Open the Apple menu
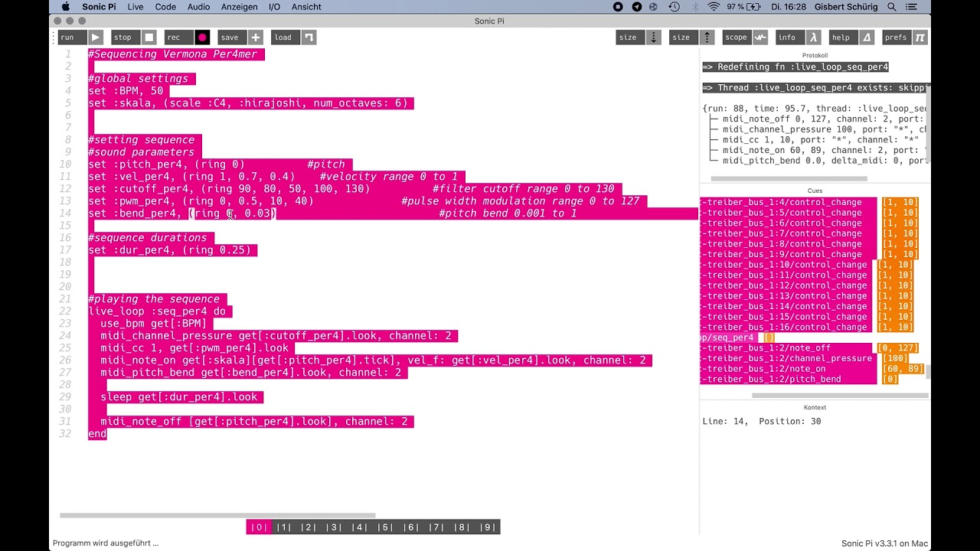The height and width of the screenshot is (551, 980). coord(64,7)
